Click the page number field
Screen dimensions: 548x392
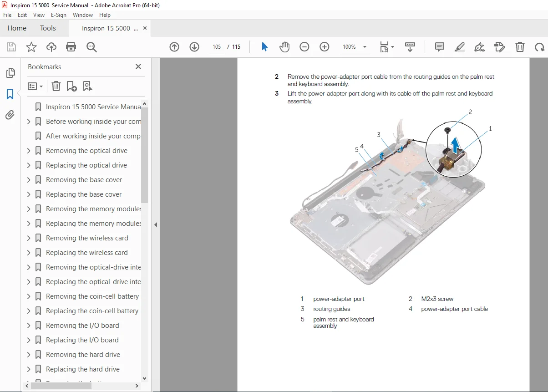point(217,47)
